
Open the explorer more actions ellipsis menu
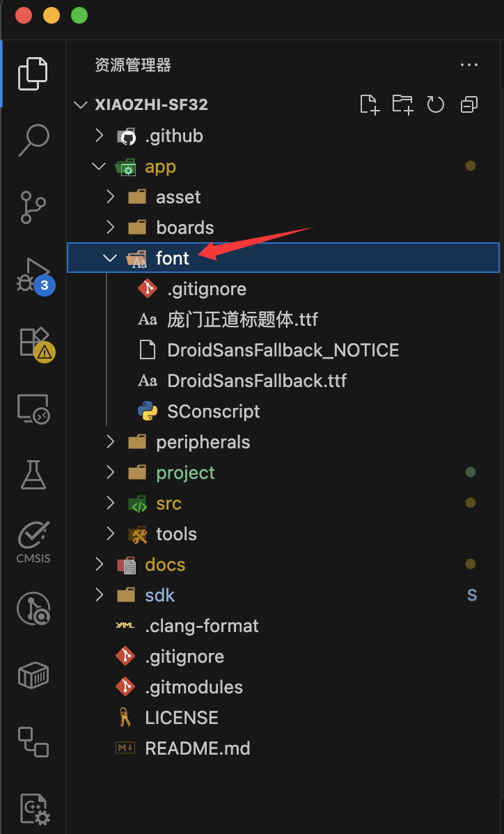469,65
